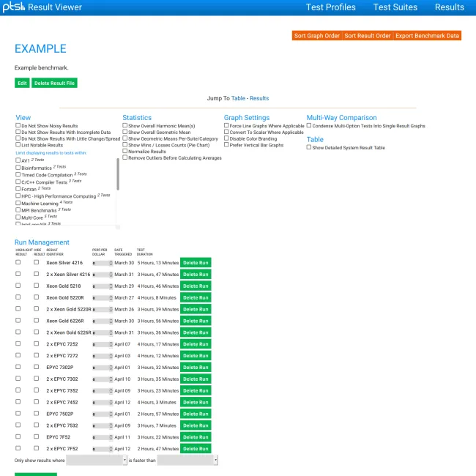The width and height of the screenshot is (476, 476).
Task: Open the 'Only show results where' dropdown
Action: (97, 460)
